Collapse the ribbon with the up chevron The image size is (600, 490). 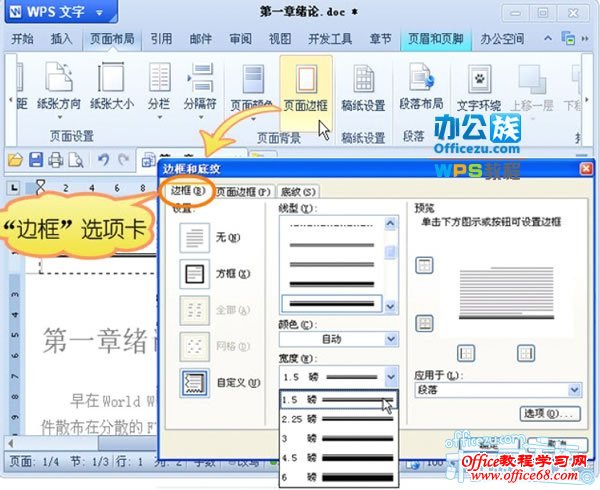tap(548, 38)
